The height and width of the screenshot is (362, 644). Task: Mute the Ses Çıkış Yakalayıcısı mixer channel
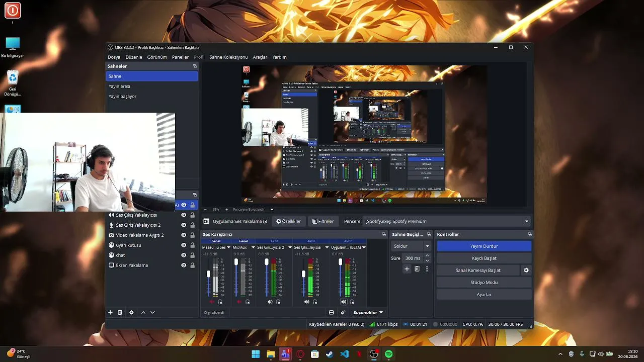(307, 302)
